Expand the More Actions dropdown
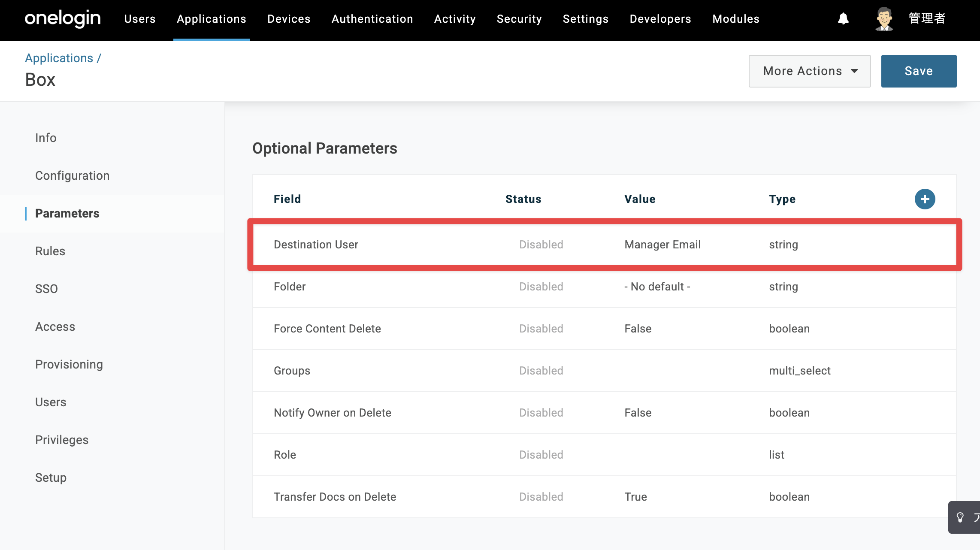980x550 pixels. pos(810,71)
